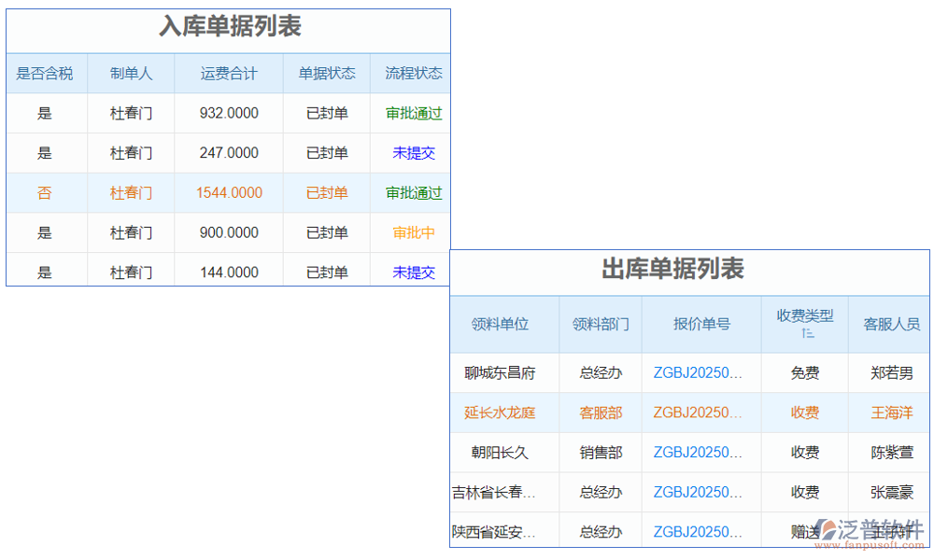Open quote number ZGBJ20250 for 聊城东昌府
Image resolution: width=934 pixels, height=560 pixels.
(699, 372)
